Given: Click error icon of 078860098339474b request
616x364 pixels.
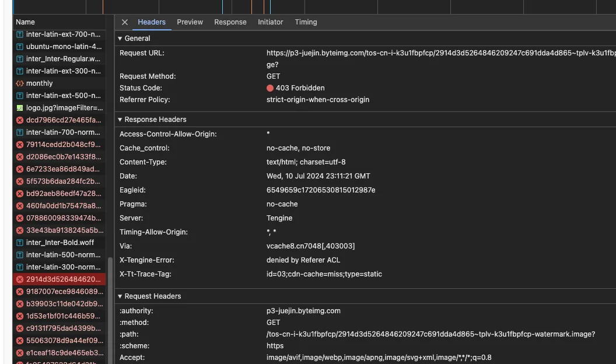Looking at the screenshot, I should coord(20,218).
